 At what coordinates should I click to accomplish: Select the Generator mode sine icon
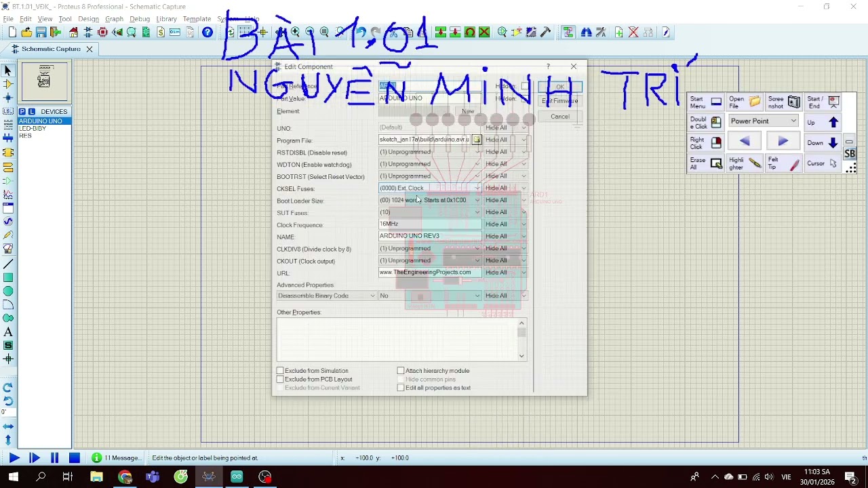[8, 222]
